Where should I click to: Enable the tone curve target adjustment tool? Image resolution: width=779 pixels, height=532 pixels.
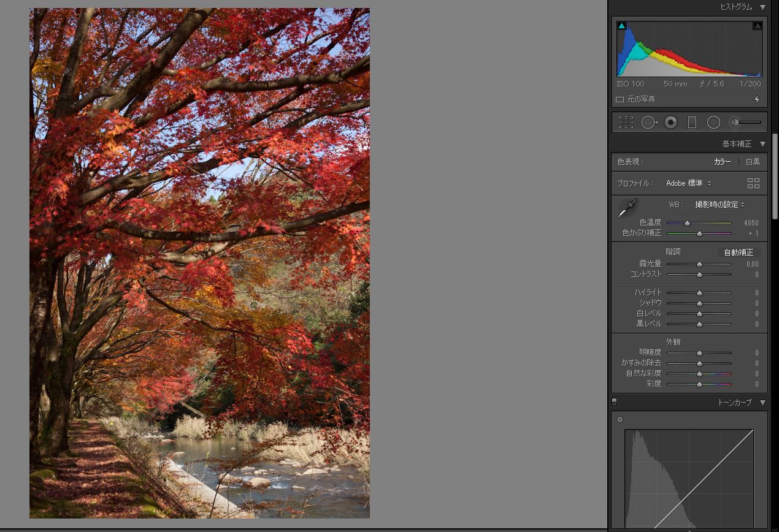tap(620, 420)
